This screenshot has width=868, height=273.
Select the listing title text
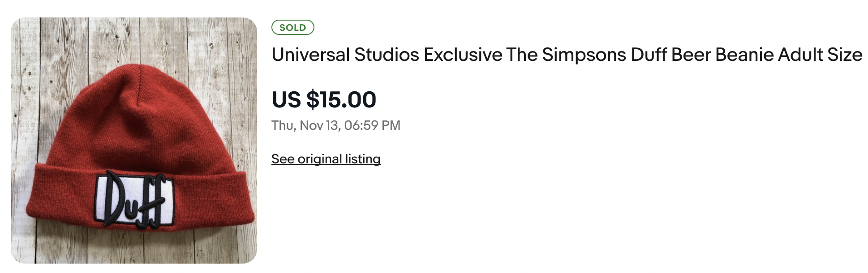point(567,55)
